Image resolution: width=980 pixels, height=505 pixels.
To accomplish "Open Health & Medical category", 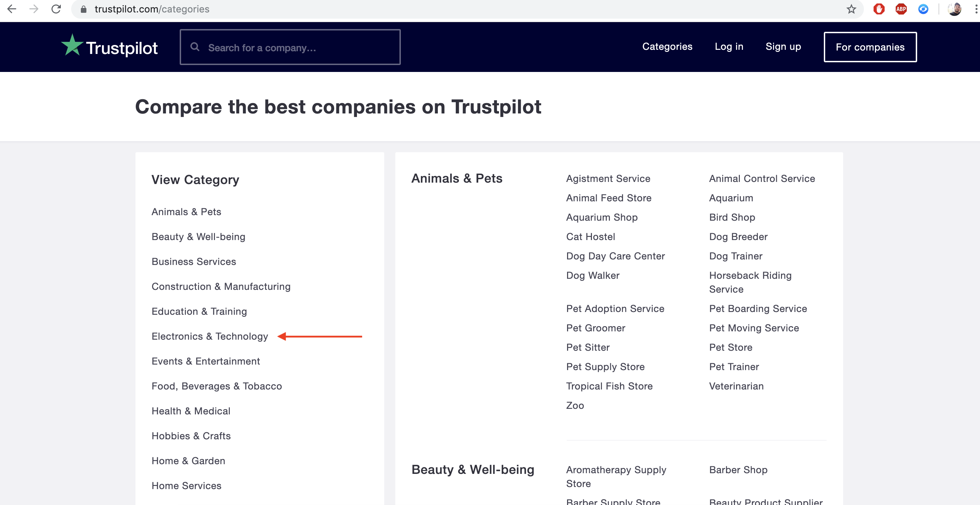I will pyautogui.click(x=191, y=411).
